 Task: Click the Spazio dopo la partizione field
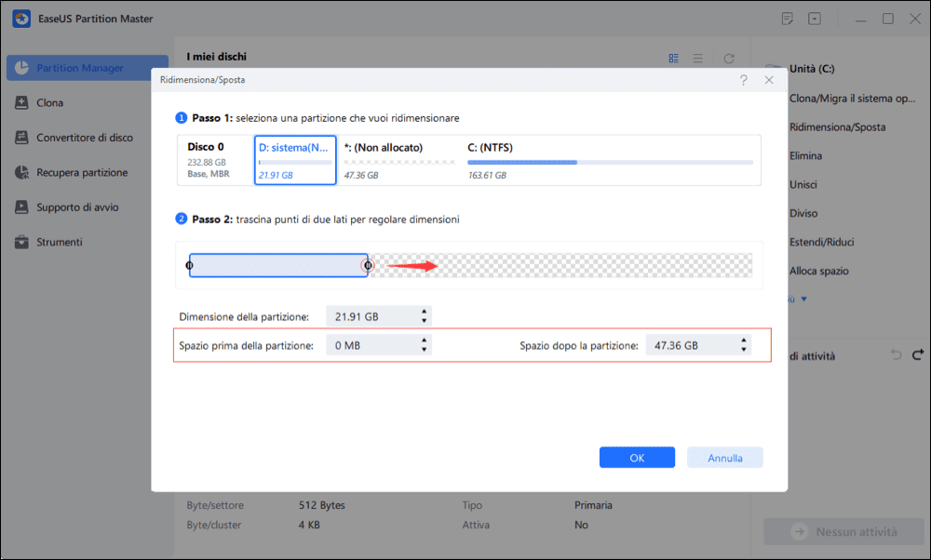(698, 345)
